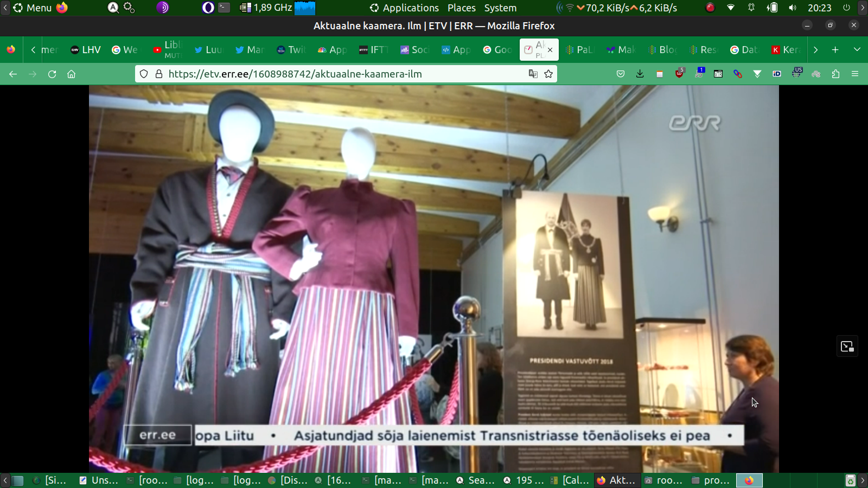Bookmark this page with the star icon
Viewport: 868px width, 488px height.
coord(548,74)
